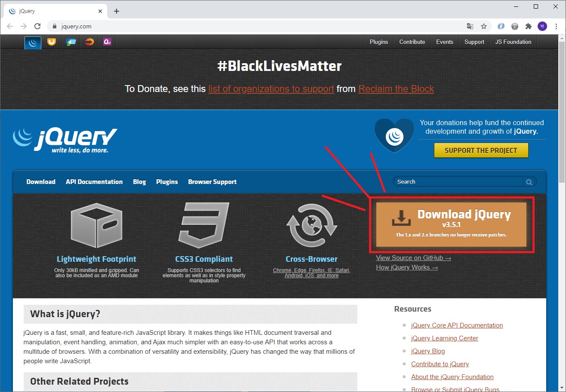Open the translate page icon in address bar
Screen dimensions: 566x392
point(470,26)
